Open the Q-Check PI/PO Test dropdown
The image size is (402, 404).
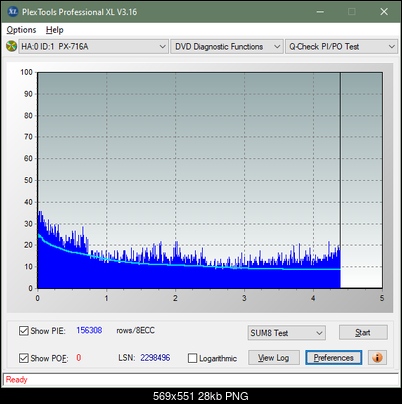point(341,47)
